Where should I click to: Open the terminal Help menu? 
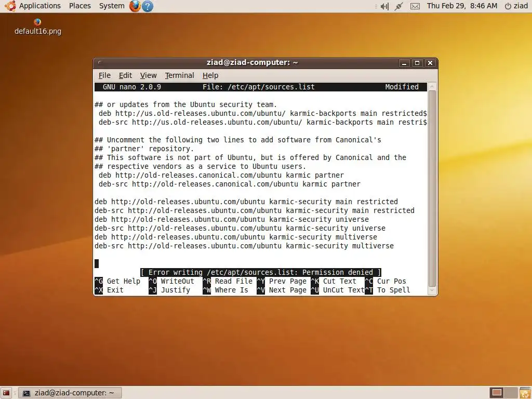point(210,75)
